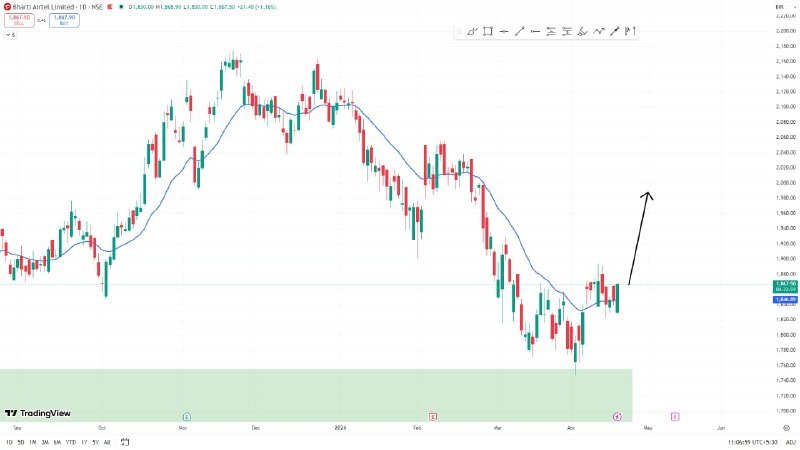Image resolution: width=800 pixels, height=450 pixels.
Task: Toggle ADJ adjusted data option
Action: (791, 442)
